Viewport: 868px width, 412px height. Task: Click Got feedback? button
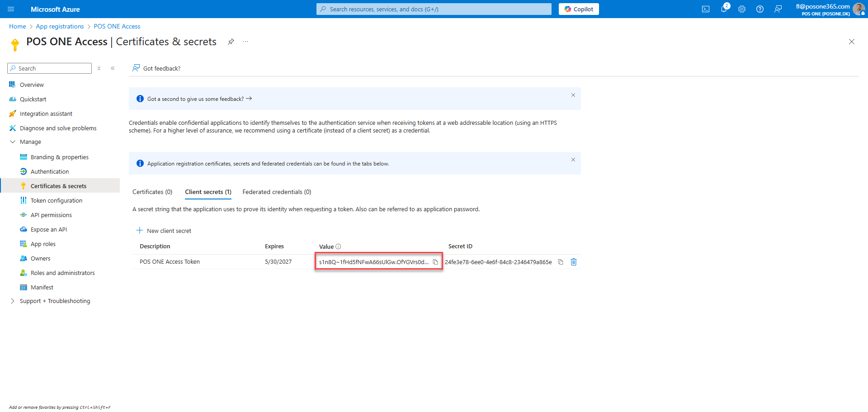(156, 68)
